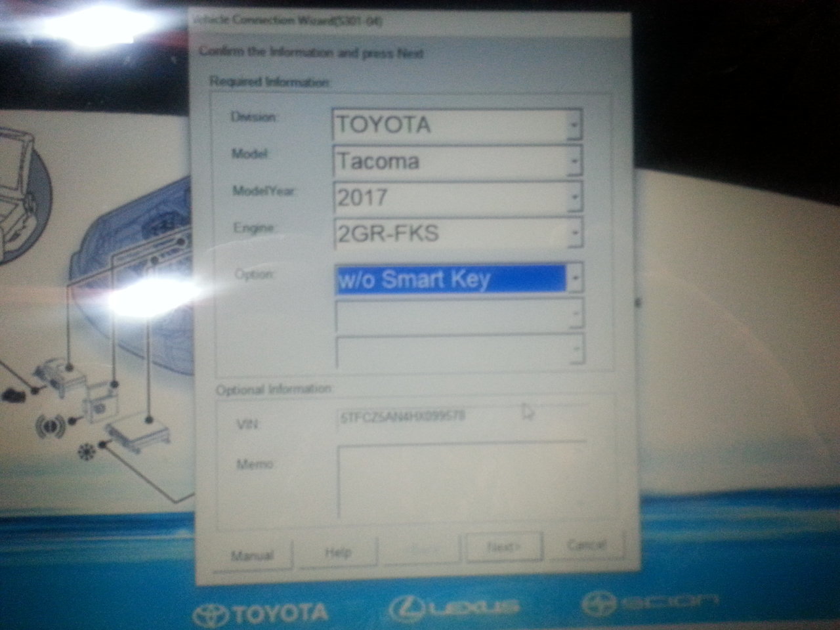The height and width of the screenshot is (630, 840).
Task: Open Help from the wizard
Action: (x=338, y=552)
